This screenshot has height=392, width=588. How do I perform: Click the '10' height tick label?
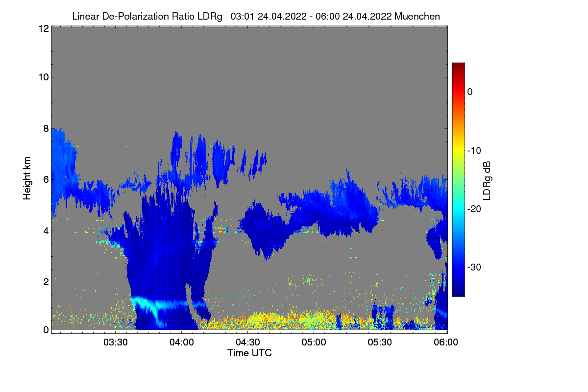tap(43, 77)
